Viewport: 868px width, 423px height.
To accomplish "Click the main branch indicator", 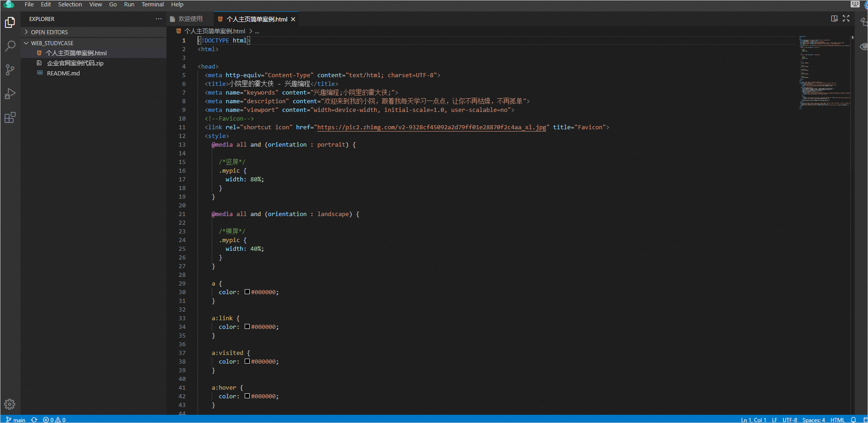I will [x=16, y=420].
